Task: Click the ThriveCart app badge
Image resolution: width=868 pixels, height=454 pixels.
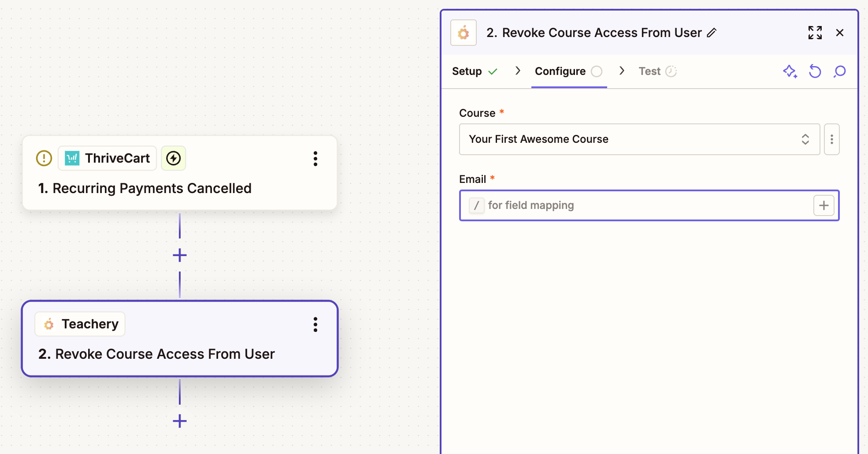Action: [108, 158]
